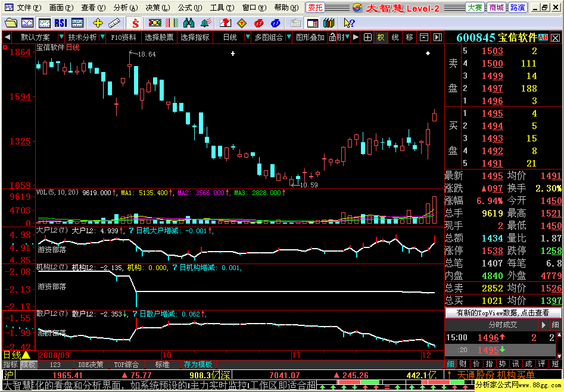Screen dimensions: 564x392
Task: Click the blue circular phi icon
Action: coord(276,23)
